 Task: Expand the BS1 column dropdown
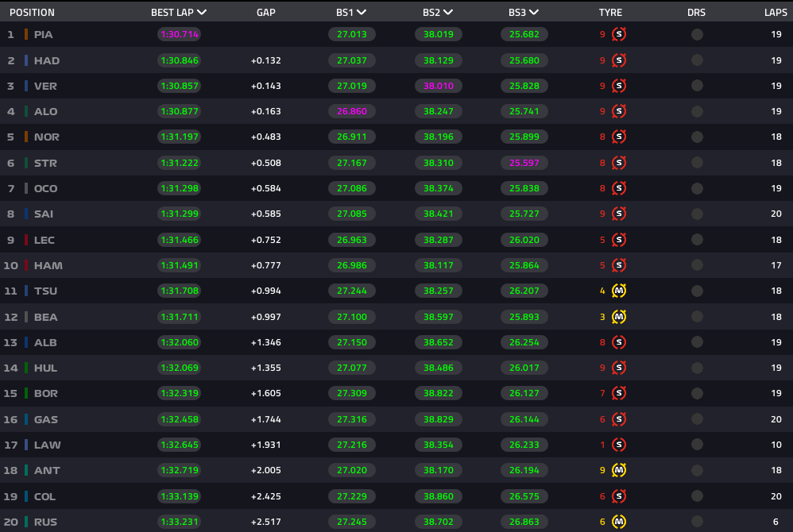tap(362, 13)
